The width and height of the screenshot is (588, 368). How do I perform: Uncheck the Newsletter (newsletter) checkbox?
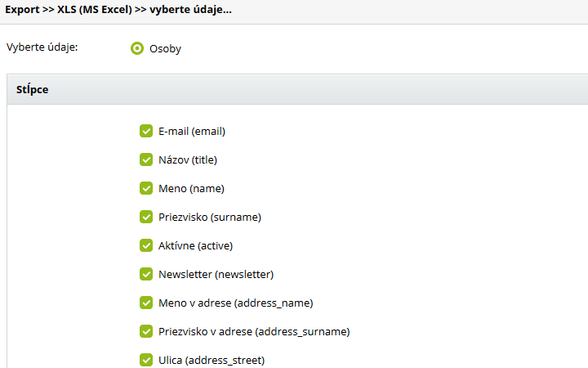click(146, 274)
